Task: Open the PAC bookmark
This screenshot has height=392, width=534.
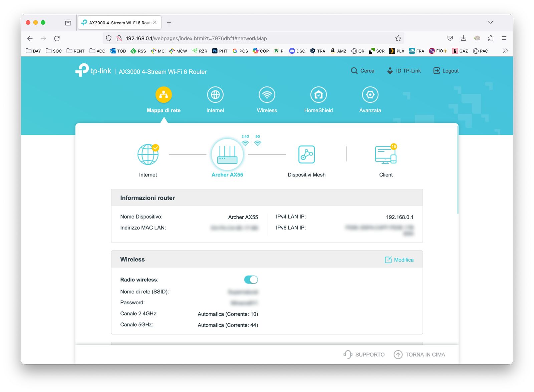Action: pyautogui.click(x=481, y=51)
